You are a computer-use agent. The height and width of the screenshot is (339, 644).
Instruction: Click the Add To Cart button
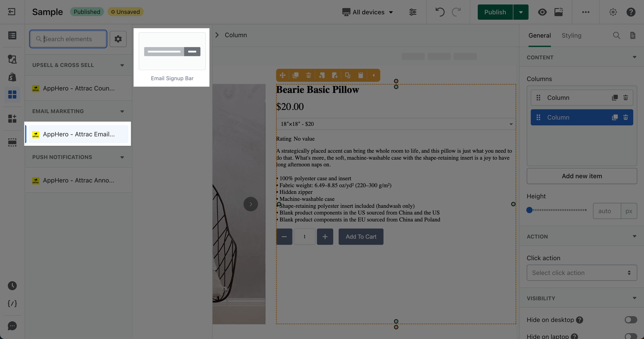tap(361, 236)
